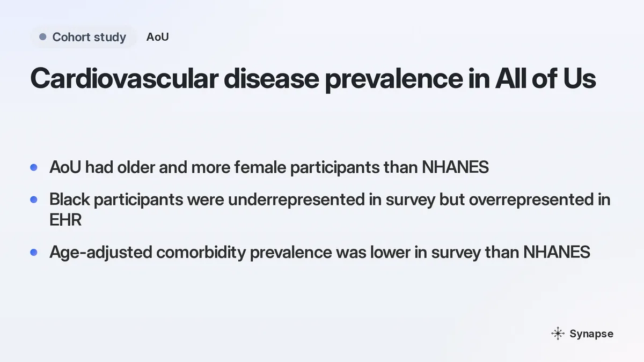Click the AoU older participants bullet text

[x=269, y=167]
